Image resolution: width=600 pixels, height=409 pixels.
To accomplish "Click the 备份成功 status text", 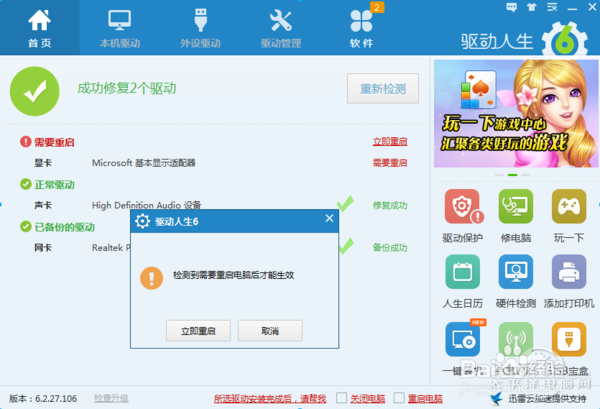I will 390,248.
